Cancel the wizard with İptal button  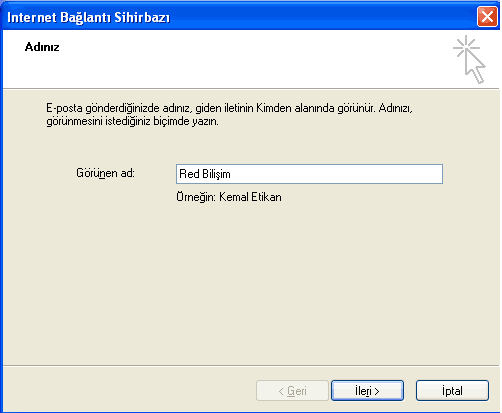452,390
